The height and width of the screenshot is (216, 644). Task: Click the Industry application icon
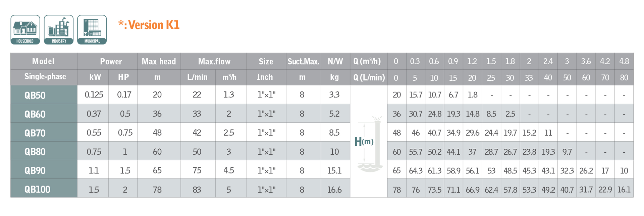coord(59,29)
